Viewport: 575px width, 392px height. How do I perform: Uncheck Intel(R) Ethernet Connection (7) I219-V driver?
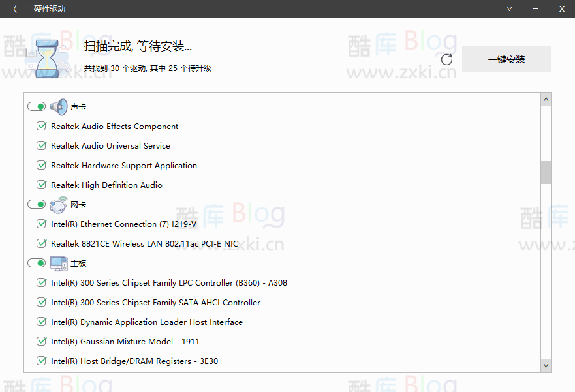(41, 224)
